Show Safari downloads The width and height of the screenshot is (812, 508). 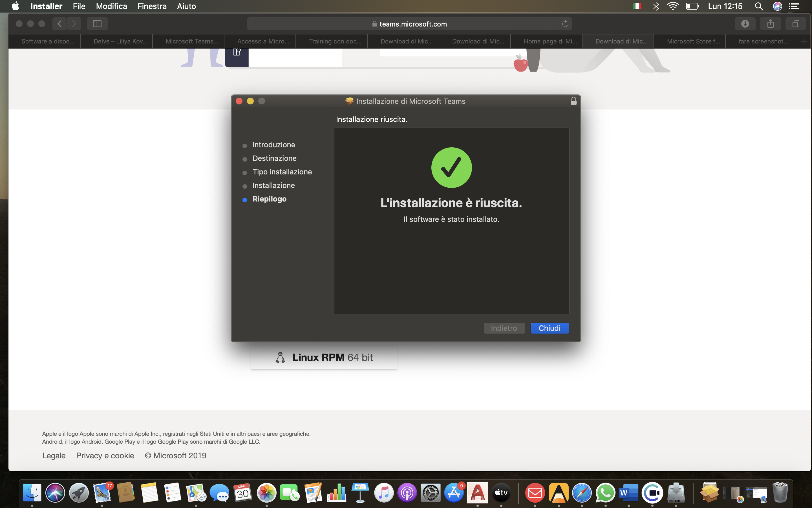point(745,23)
